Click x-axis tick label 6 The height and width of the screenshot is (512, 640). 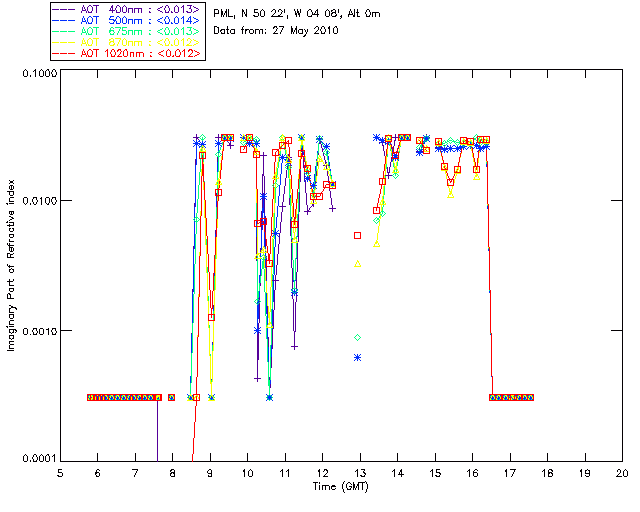click(98, 473)
